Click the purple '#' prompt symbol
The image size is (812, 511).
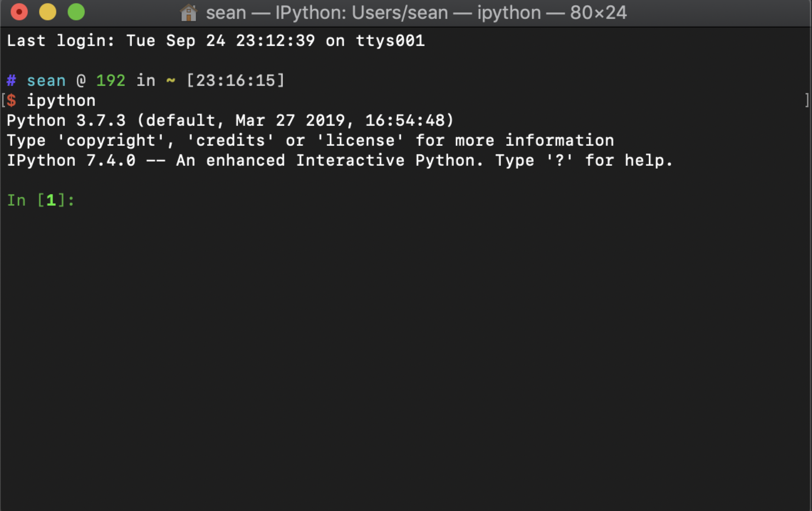pyautogui.click(x=11, y=81)
